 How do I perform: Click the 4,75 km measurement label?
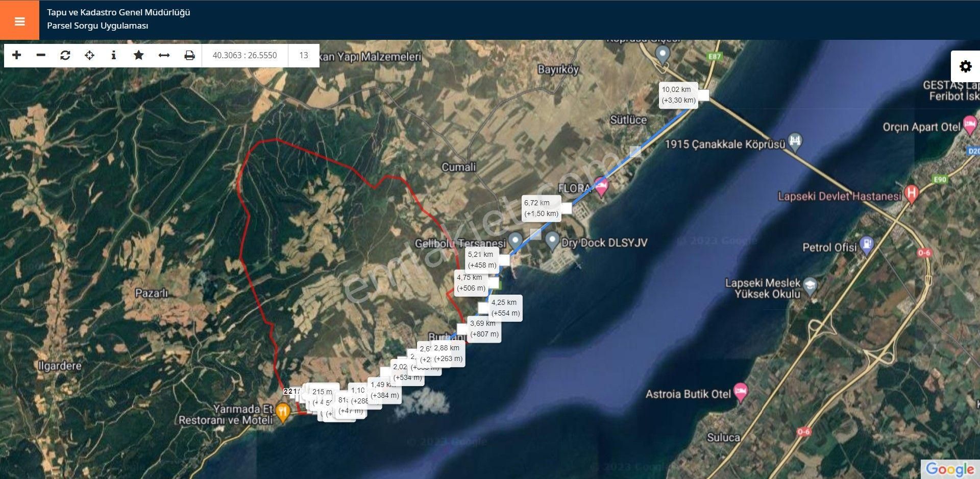tap(471, 283)
